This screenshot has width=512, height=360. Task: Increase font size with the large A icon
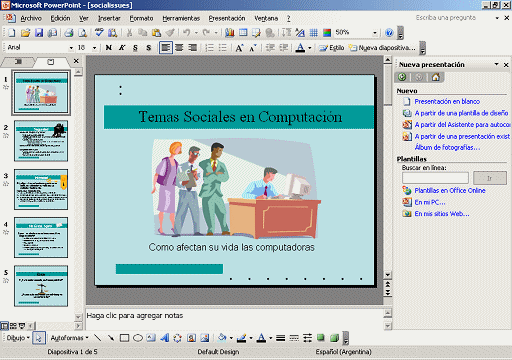(239, 48)
